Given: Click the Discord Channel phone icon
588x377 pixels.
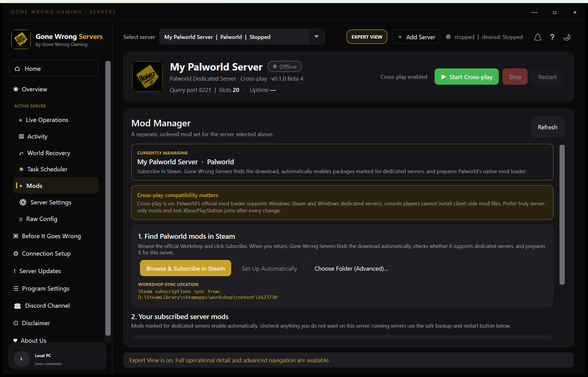Looking at the screenshot, I should click(17, 306).
